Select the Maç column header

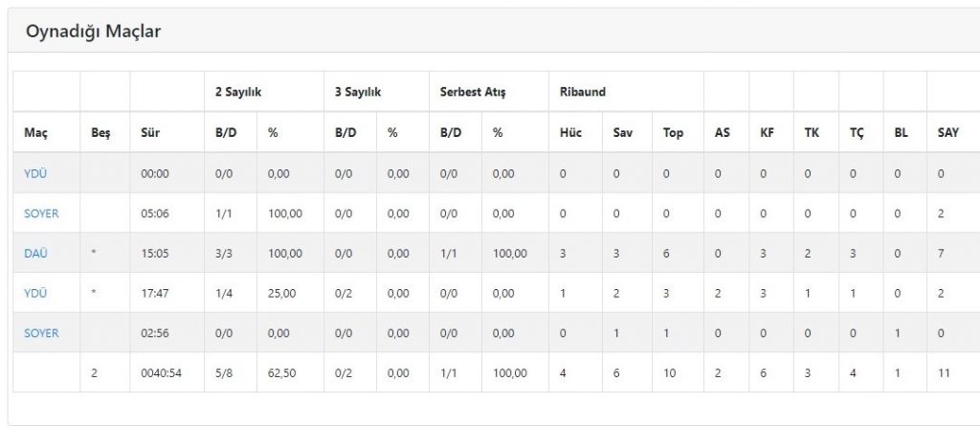(34, 133)
